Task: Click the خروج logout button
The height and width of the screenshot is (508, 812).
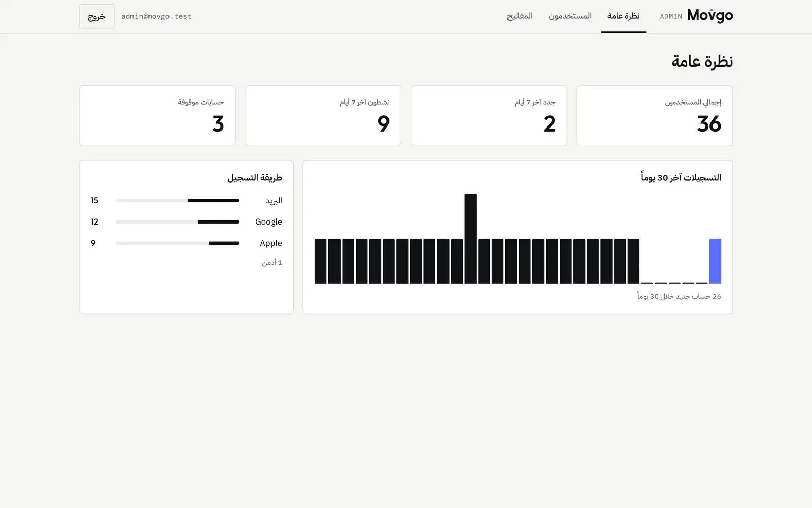Action: [96, 16]
